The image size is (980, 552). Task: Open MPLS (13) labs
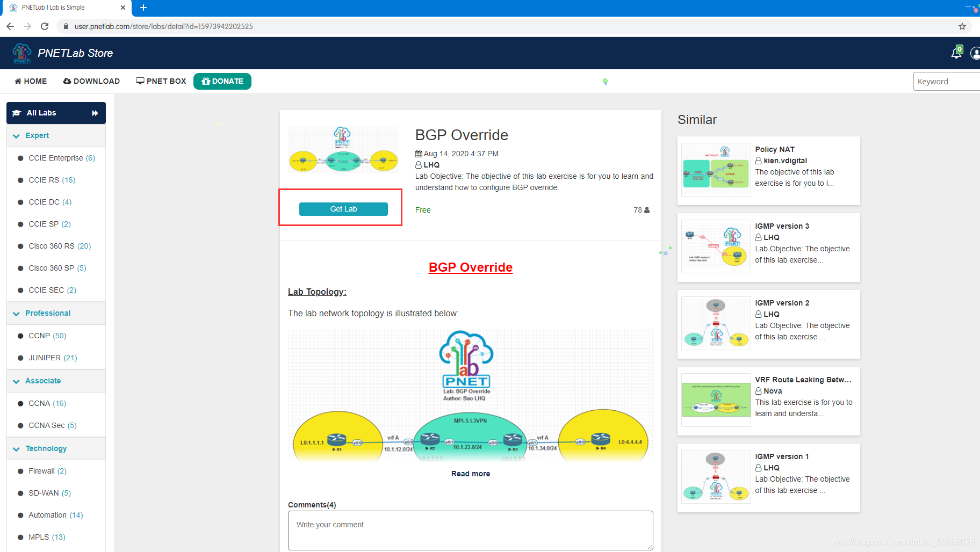[47, 537]
